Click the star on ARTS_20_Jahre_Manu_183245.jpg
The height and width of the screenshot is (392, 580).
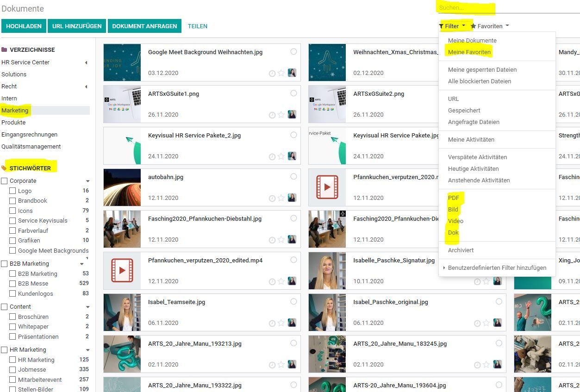(486, 365)
